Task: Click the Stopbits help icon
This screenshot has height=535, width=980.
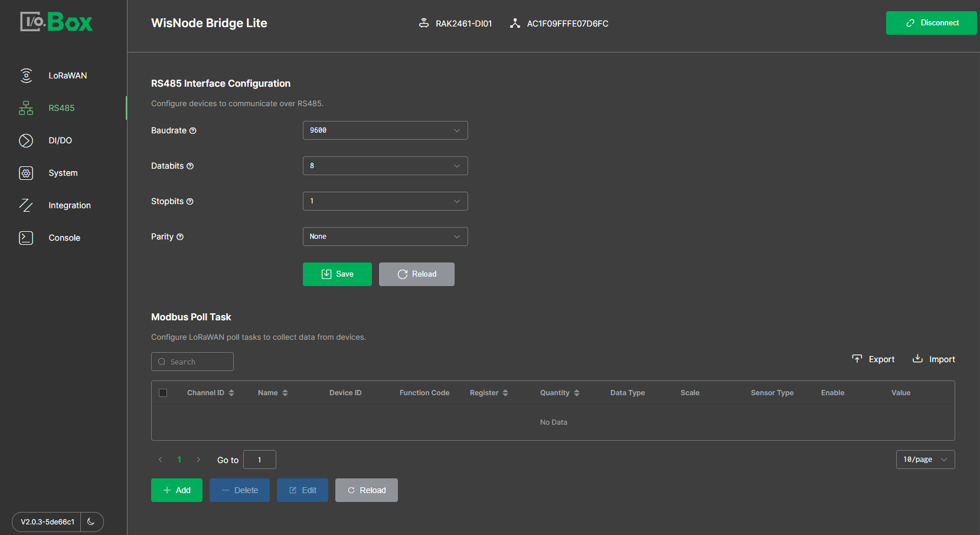Action: pyautogui.click(x=190, y=201)
